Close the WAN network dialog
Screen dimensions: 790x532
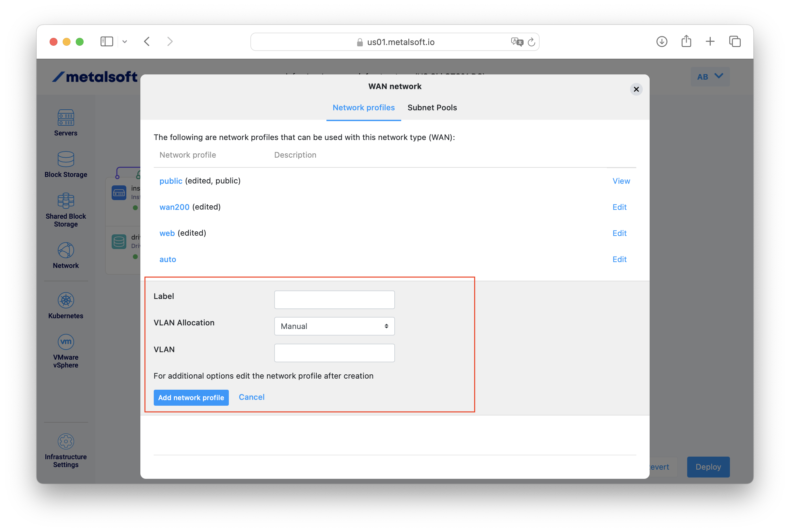636,89
